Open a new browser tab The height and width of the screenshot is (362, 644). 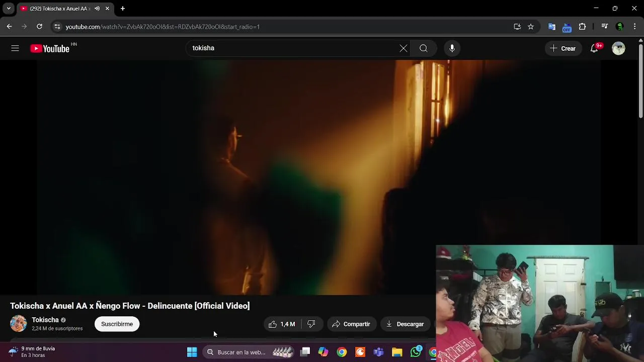123,9
